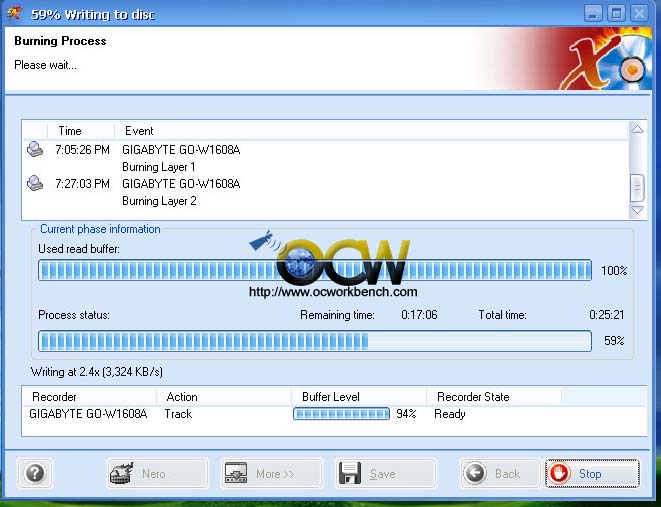Click the '59%' process percentage
Image resolution: width=661 pixels, height=507 pixels.
pos(614,341)
